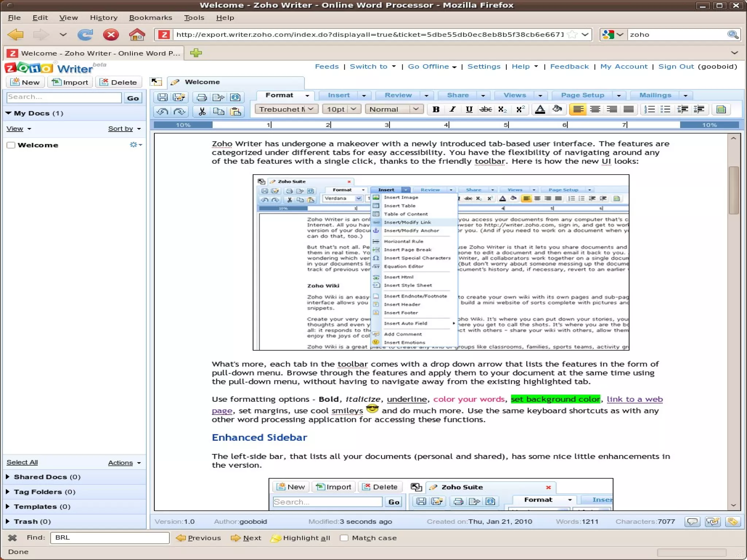Click the Copy icon

218,112
